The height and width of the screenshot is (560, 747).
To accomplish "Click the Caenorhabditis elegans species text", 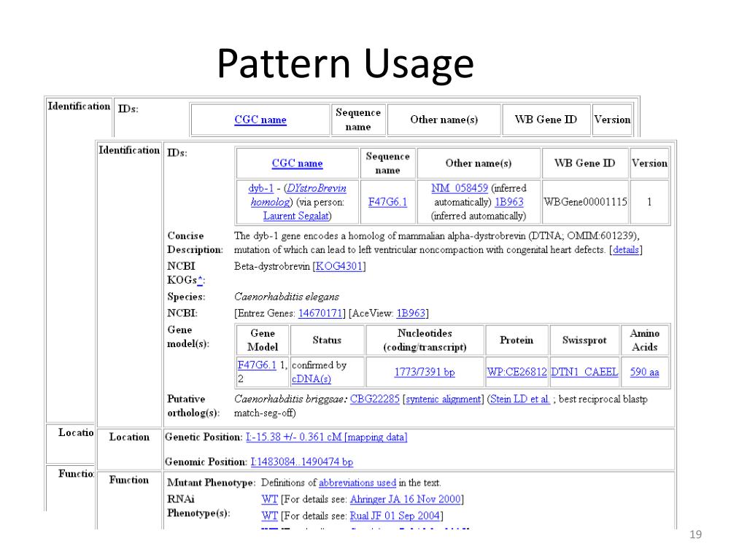I will click(286, 297).
